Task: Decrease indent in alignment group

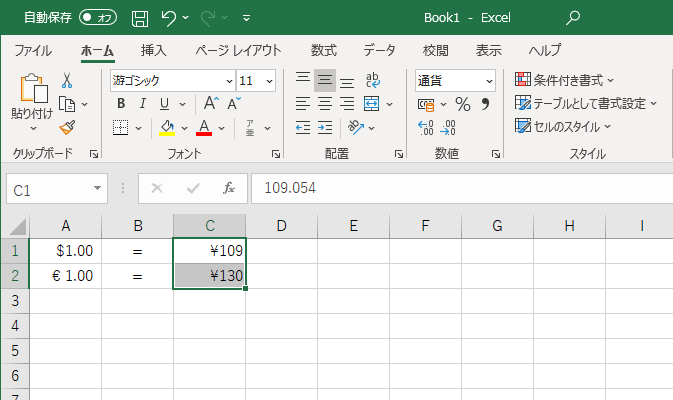Action: tap(303, 127)
